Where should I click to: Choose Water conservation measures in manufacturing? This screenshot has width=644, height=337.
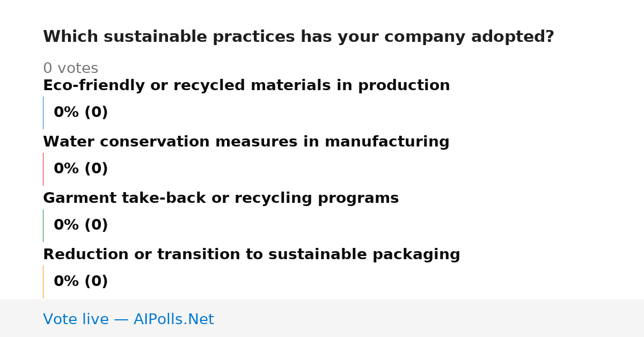246,142
